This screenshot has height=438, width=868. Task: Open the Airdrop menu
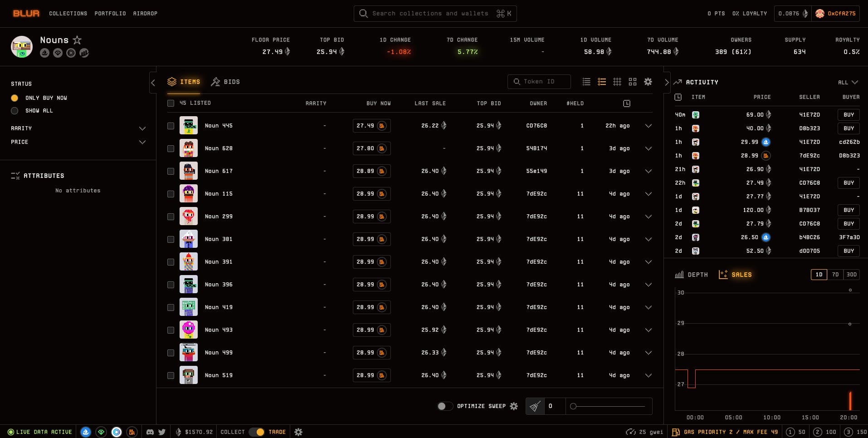coord(145,14)
